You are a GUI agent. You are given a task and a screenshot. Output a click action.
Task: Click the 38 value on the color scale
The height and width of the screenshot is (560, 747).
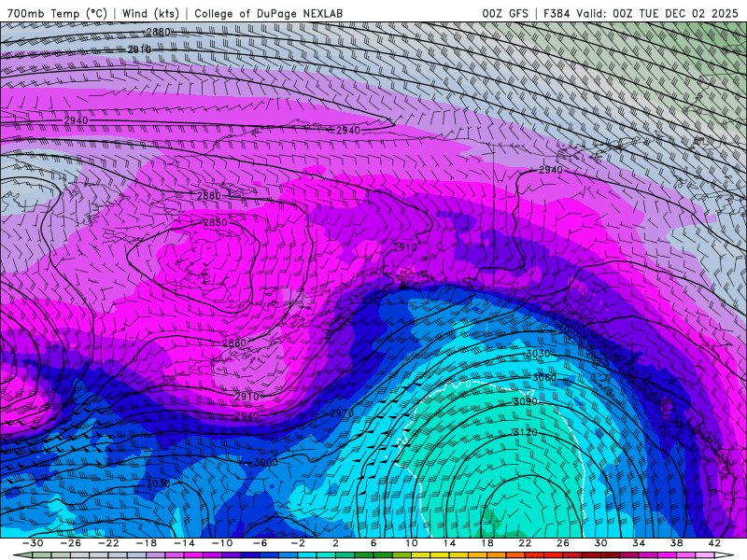676,543
